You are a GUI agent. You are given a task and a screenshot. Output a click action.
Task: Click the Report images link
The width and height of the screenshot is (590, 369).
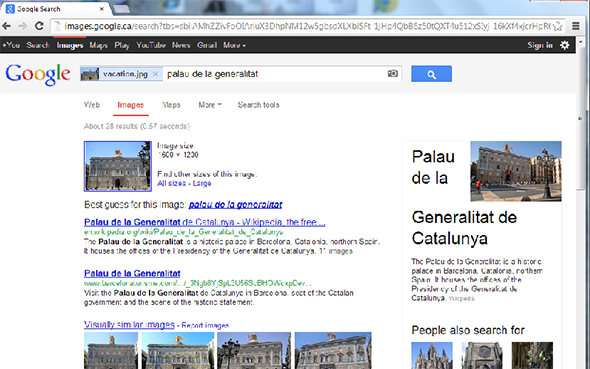click(205, 325)
